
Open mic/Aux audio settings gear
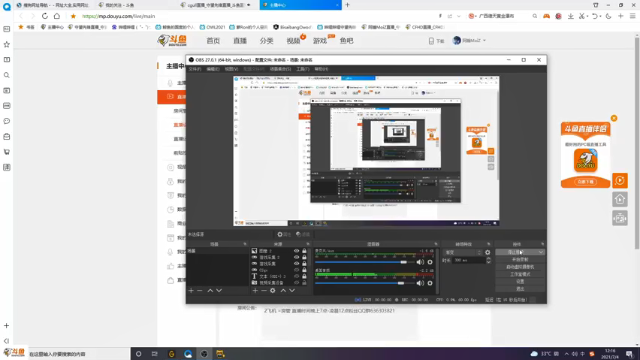(x=430, y=262)
